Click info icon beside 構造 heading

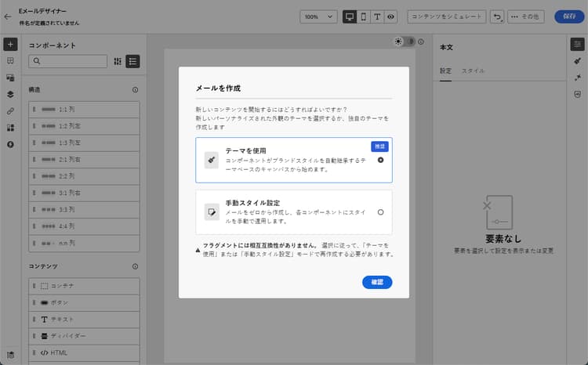click(135, 90)
